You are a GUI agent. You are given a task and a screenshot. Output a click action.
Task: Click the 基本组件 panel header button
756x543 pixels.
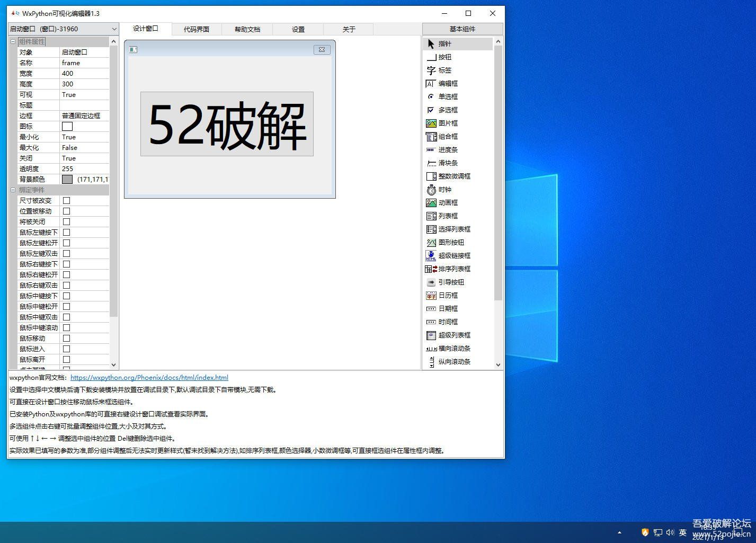tap(463, 29)
